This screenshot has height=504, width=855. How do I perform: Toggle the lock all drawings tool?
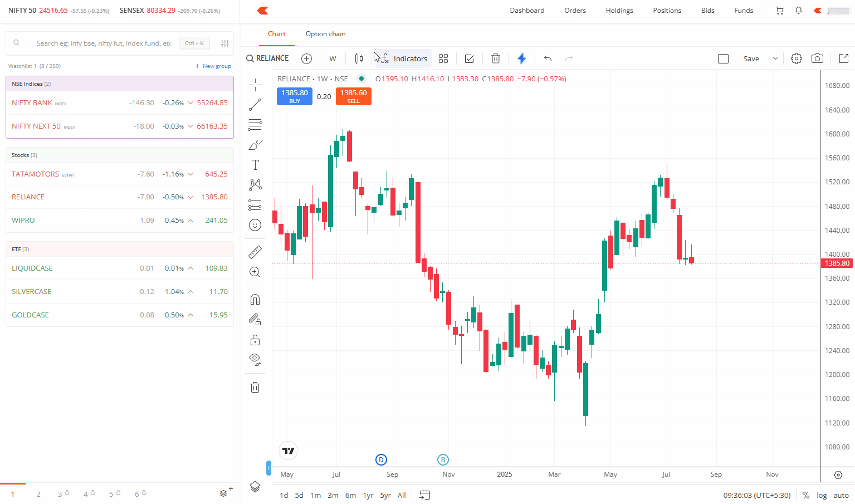pyautogui.click(x=255, y=340)
